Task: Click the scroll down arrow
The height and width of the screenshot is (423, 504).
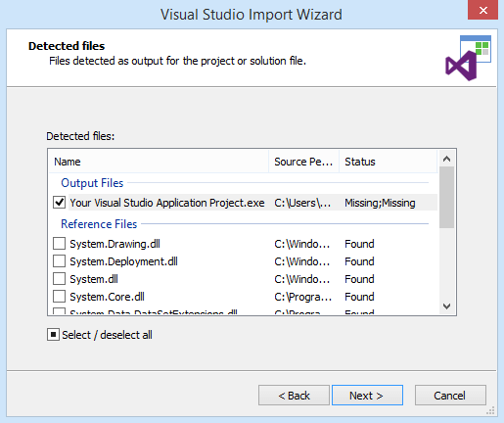Action: click(x=446, y=306)
